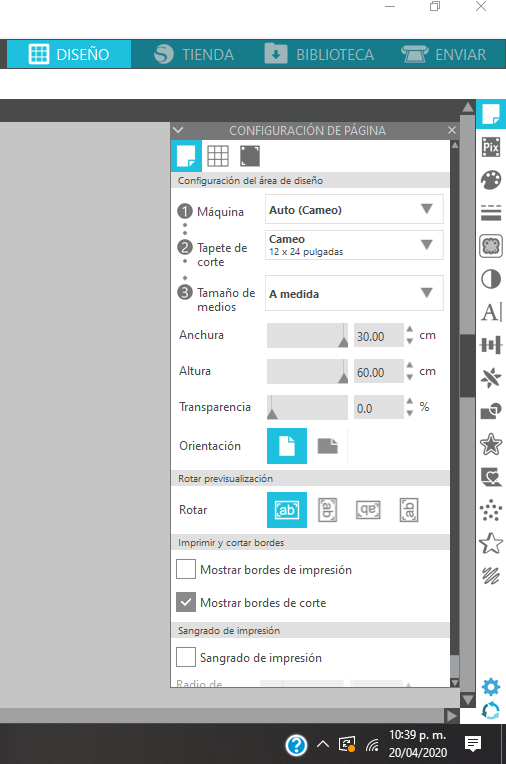The height and width of the screenshot is (764, 506).
Task: Open the Sketch heart panel icon
Action: [x=491, y=477]
